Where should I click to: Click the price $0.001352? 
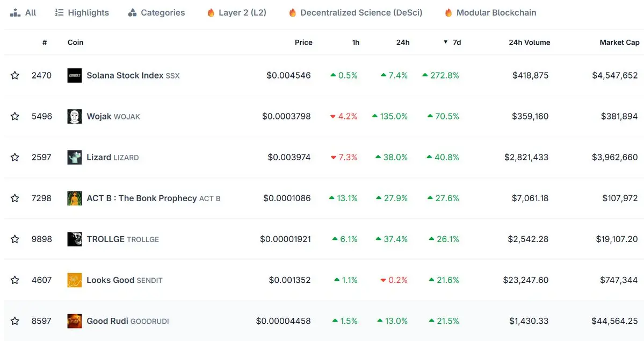click(x=290, y=280)
